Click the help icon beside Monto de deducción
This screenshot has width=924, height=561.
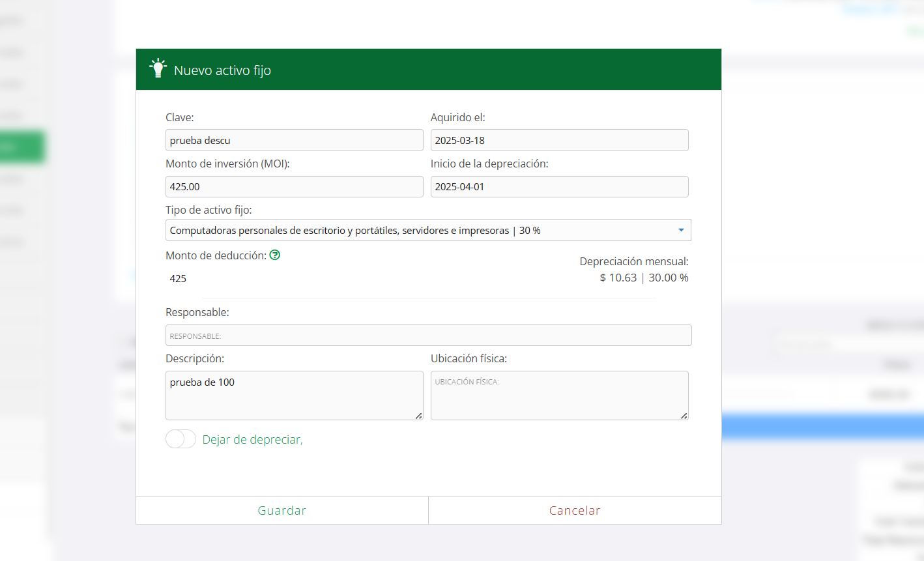(x=275, y=255)
